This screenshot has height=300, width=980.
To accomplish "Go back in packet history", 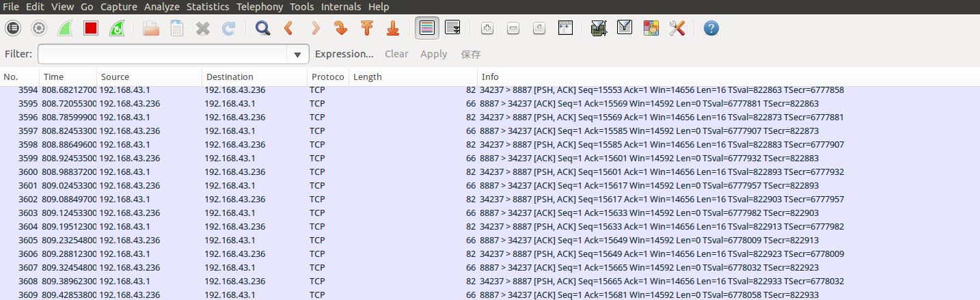I will pos(288,28).
